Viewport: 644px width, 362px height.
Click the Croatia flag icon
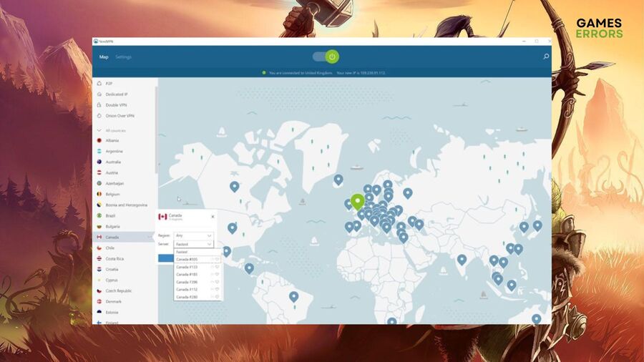99,269
